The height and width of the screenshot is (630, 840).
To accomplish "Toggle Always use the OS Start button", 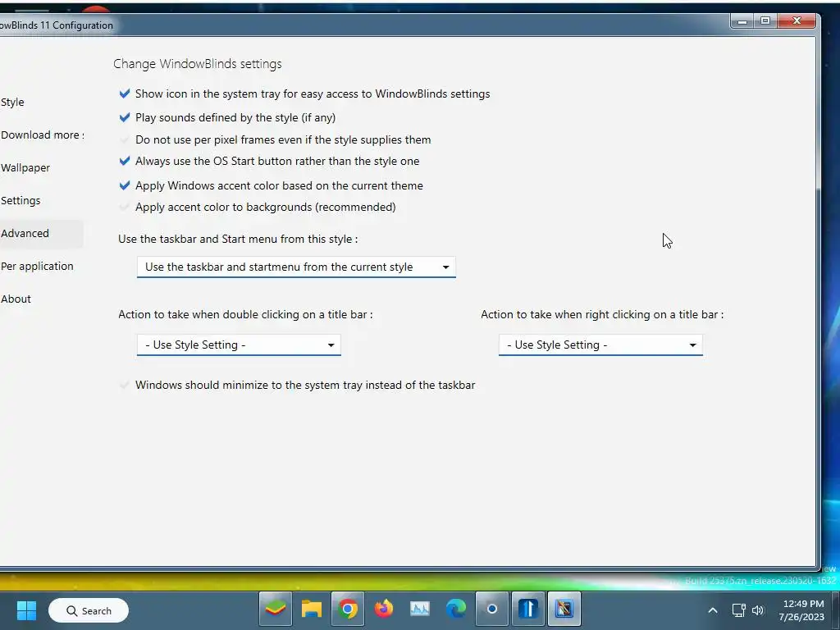I will pos(125,162).
